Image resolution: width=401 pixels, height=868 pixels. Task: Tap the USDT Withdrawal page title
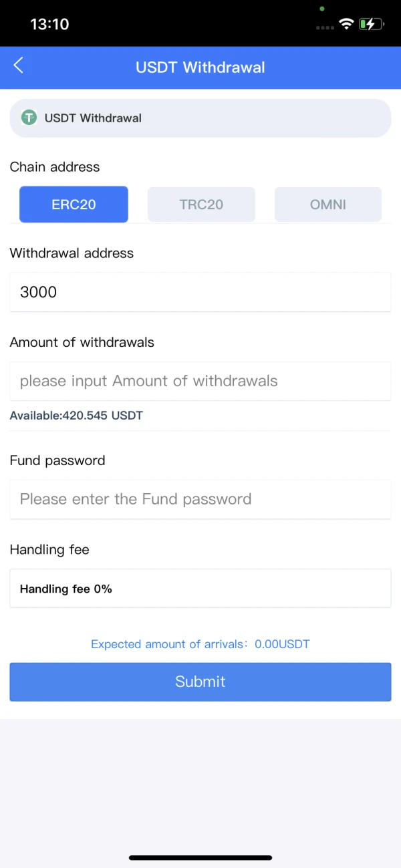(x=200, y=67)
